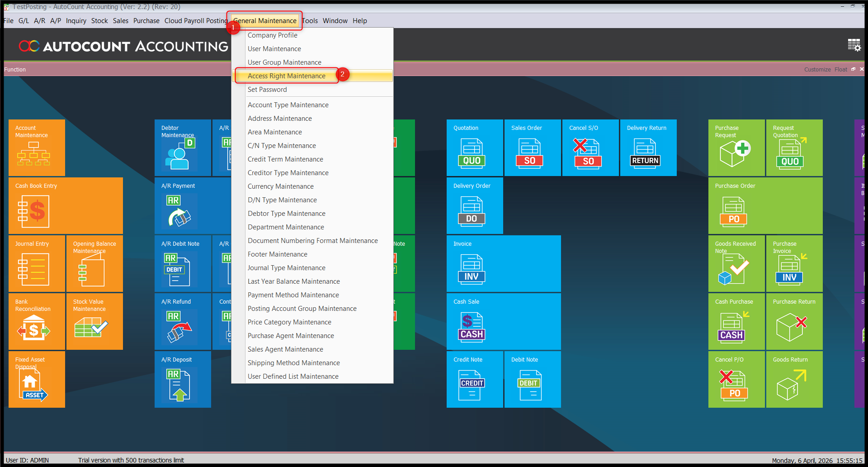Screen dimensions: 868x467
Task: Open the Fixed Asset Disposal tile
Action: pyautogui.click(x=37, y=379)
